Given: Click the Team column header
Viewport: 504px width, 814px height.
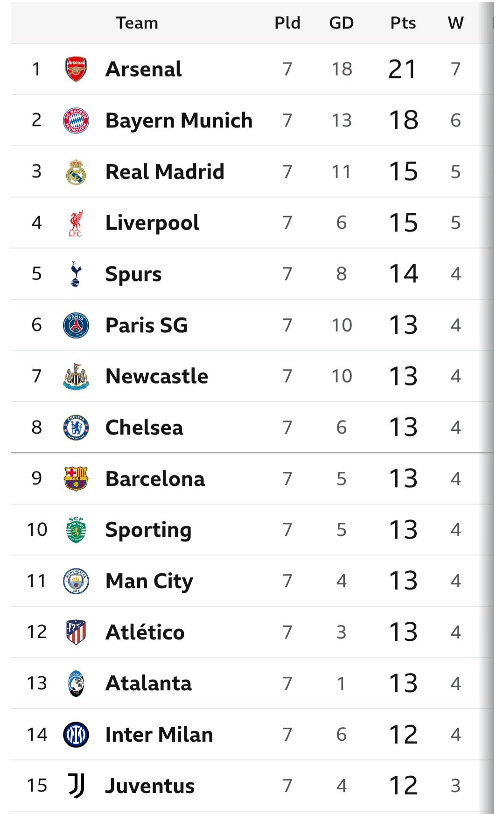Looking at the screenshot, I should click(137, 23).
